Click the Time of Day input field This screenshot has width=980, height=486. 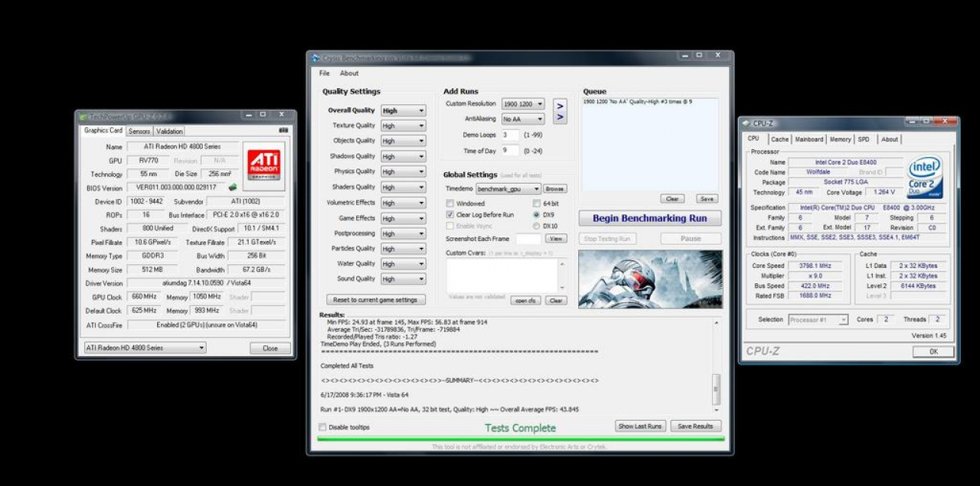click(x=510, y=150)
